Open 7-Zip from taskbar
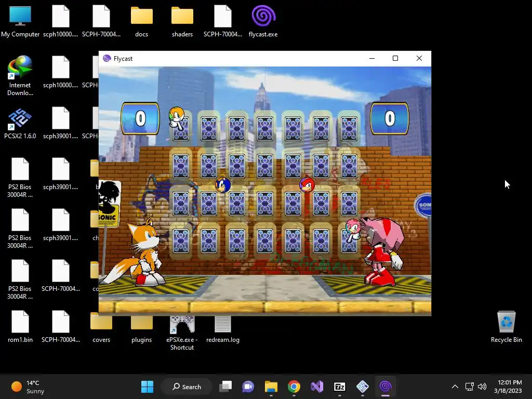Screen dimensions: 532x399 [x=340, y=387]
